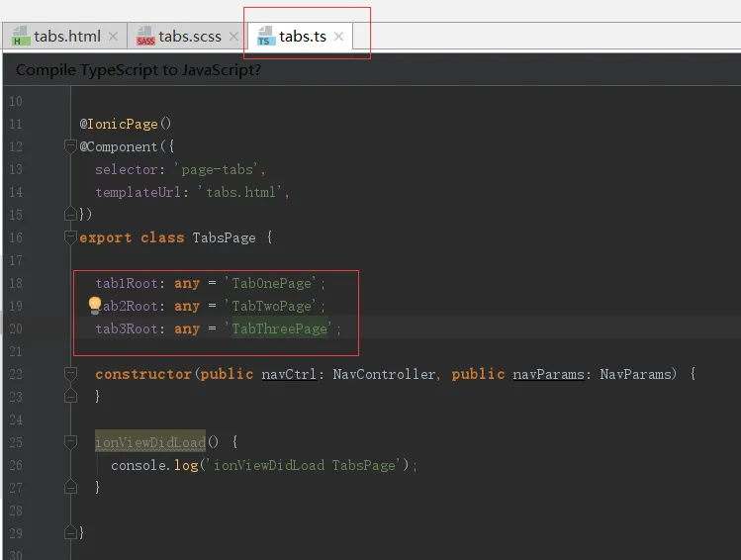Click the 'TabOnePage' string
This screenshot has height=560, width=741.
271,283
